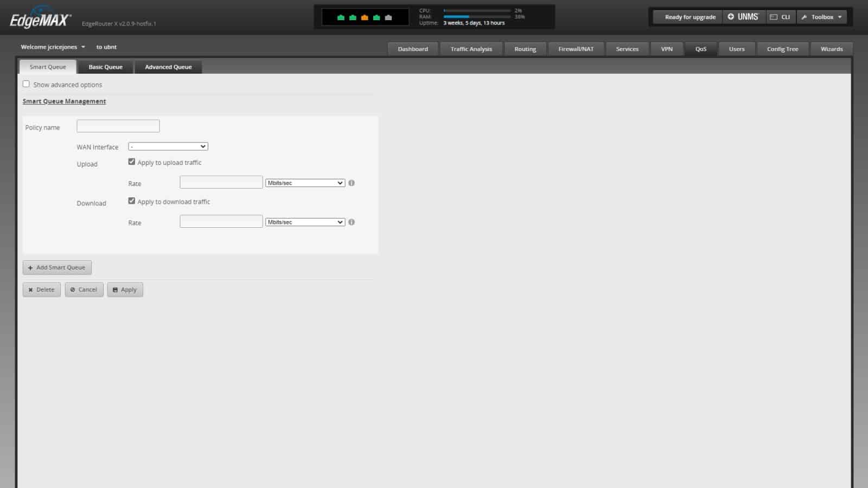Image resolution: width=868 pixels, height=488 pixels.
Task: Open the Wizards tab
Action: click(x=832, y=49)
